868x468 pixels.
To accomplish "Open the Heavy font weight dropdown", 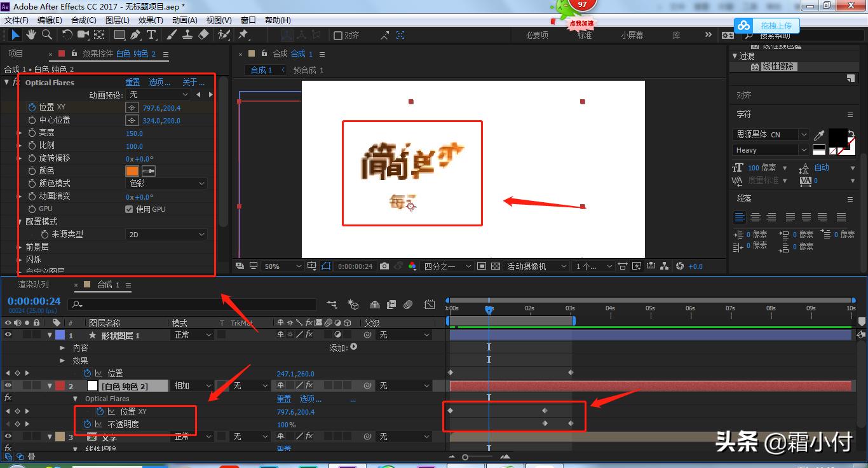I will (804, 149).
